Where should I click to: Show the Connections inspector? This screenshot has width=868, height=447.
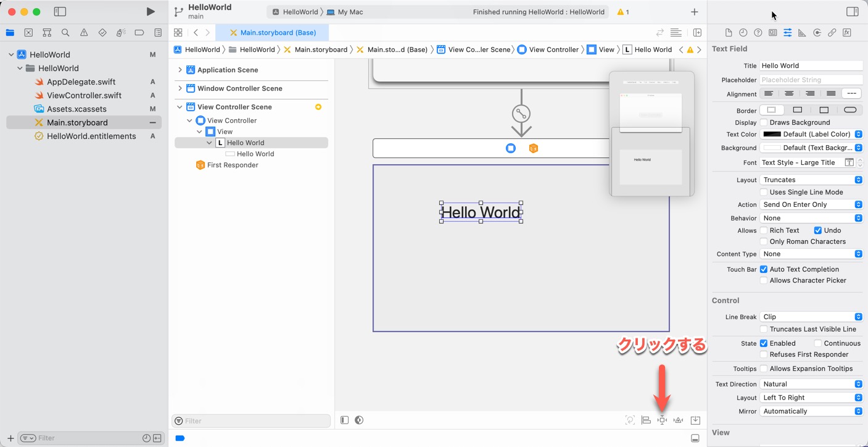tap(817, 33)
